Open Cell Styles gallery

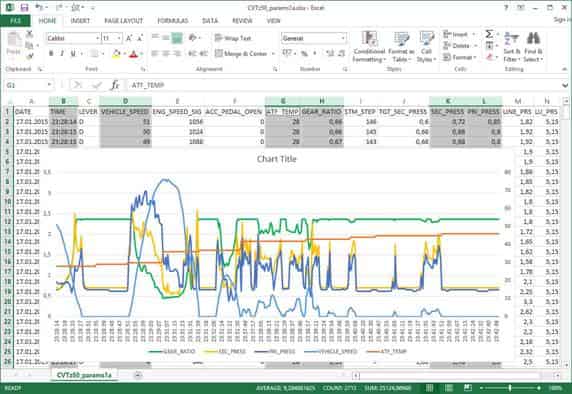tap(426, 46)
